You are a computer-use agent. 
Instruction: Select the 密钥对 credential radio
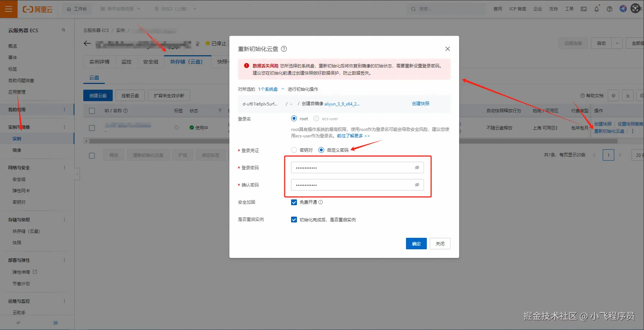294,150
